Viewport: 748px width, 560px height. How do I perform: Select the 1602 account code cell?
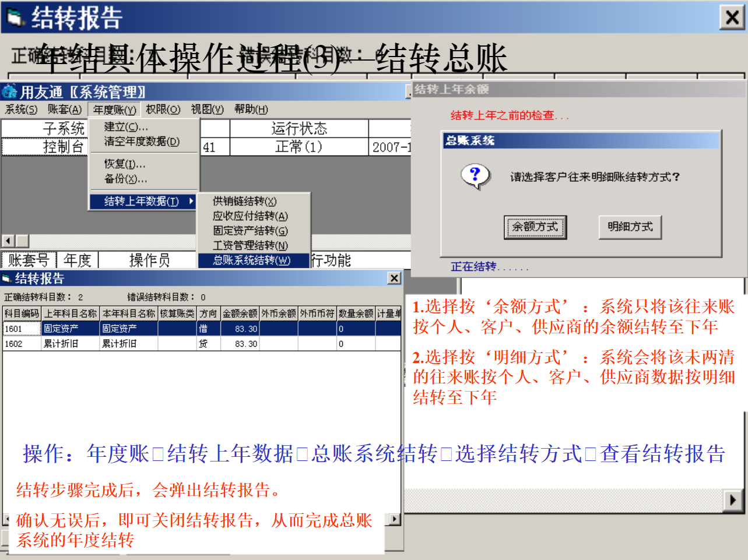(22, 344)
